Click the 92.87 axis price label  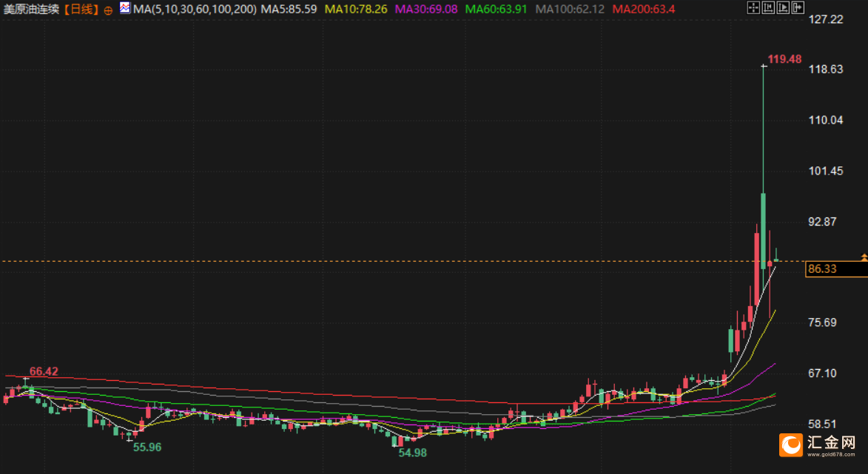823,222
